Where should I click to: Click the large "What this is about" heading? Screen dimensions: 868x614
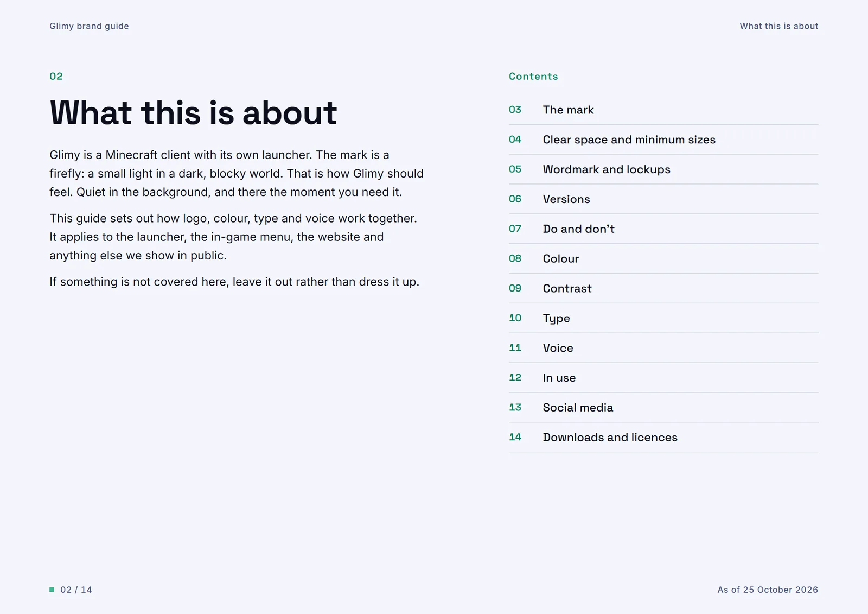[x=193, y=113]
